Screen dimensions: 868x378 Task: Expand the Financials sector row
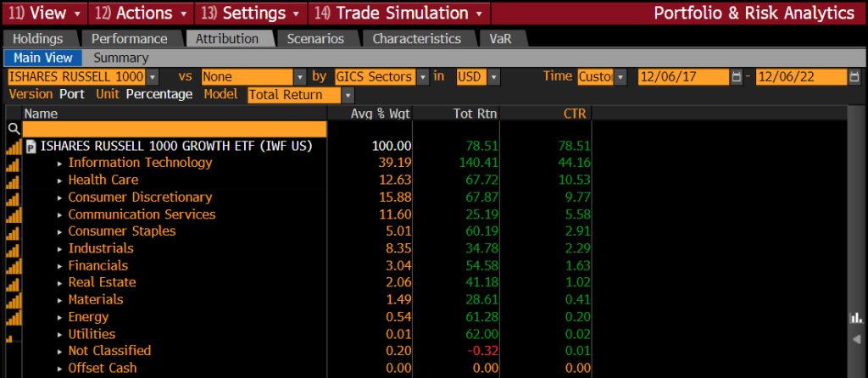[61, 266]
